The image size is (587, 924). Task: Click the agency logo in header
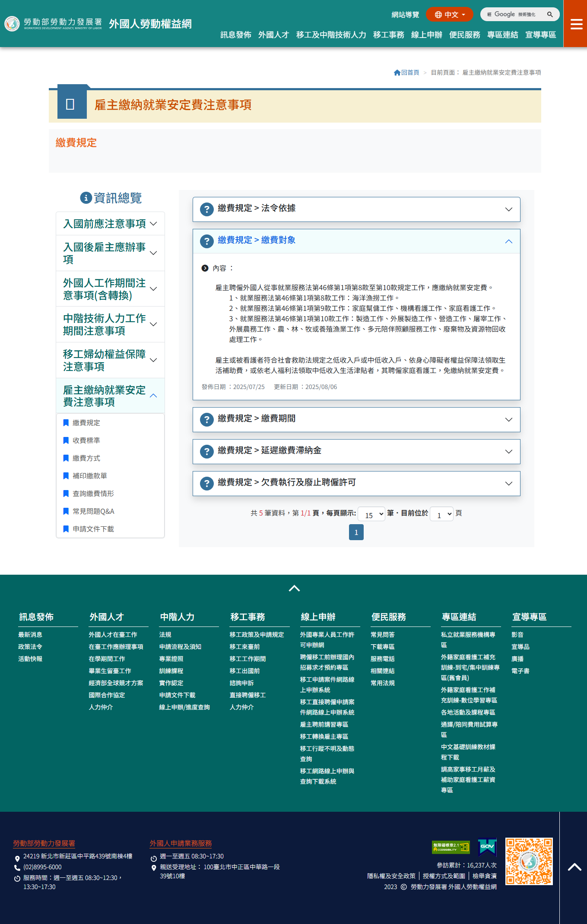click(12, 24)
